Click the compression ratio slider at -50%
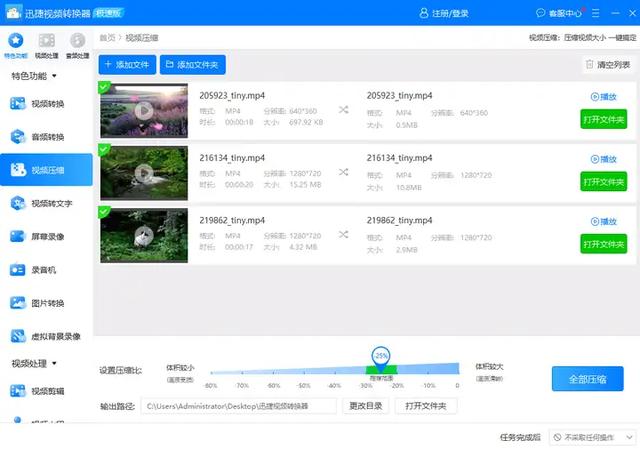640x449 pixels. (x=304, y=372)
